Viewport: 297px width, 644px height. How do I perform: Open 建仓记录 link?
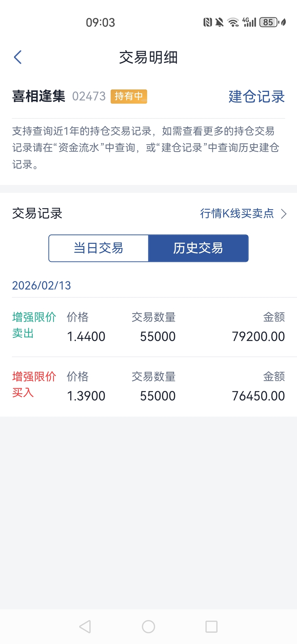pyautogui.click(x=257, y=97)
